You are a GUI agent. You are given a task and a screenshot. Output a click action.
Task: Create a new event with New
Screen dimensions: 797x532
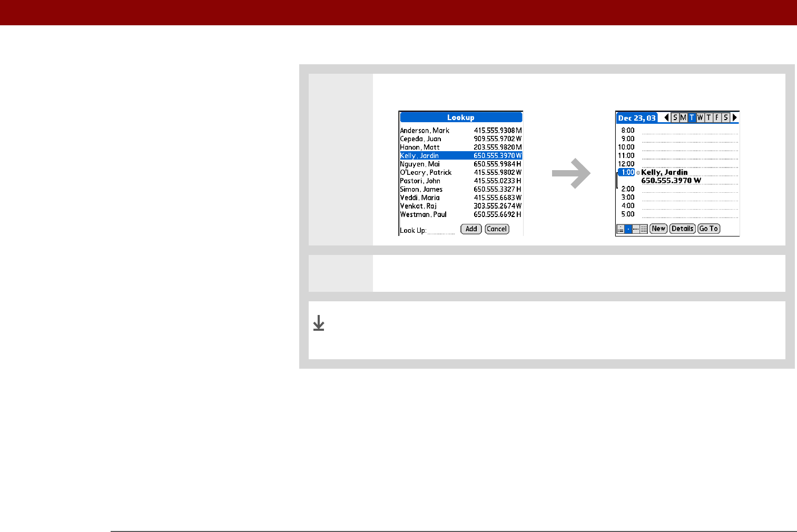658,229
